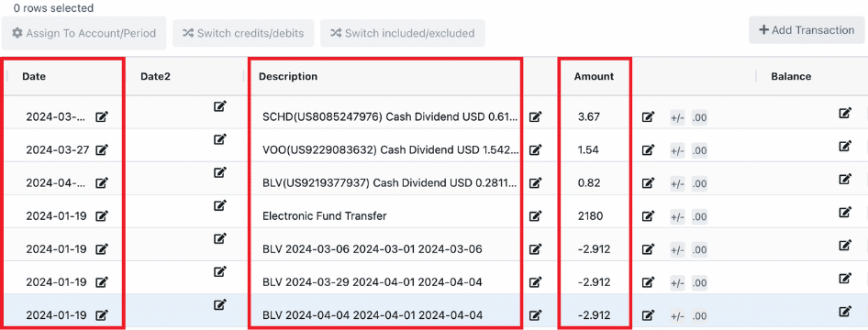Edit Date2 in Electronic Fund Transfer row

coord(220,205)
